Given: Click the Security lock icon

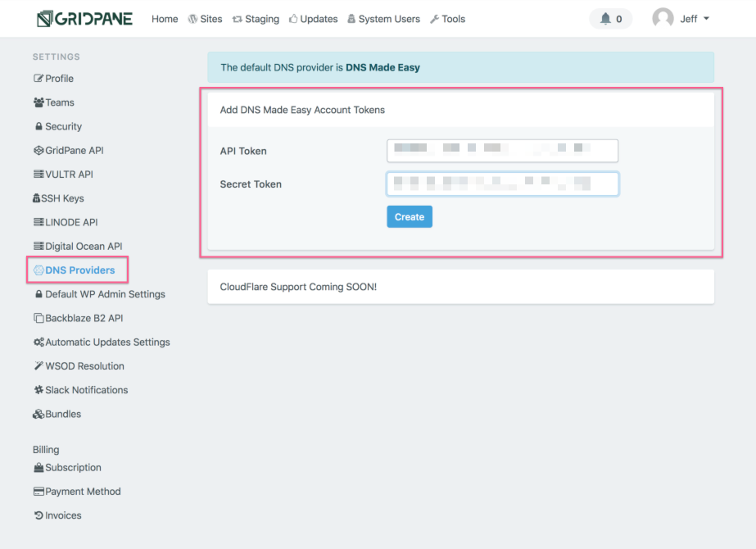Looking at the screenshot, I should [38, 126].
